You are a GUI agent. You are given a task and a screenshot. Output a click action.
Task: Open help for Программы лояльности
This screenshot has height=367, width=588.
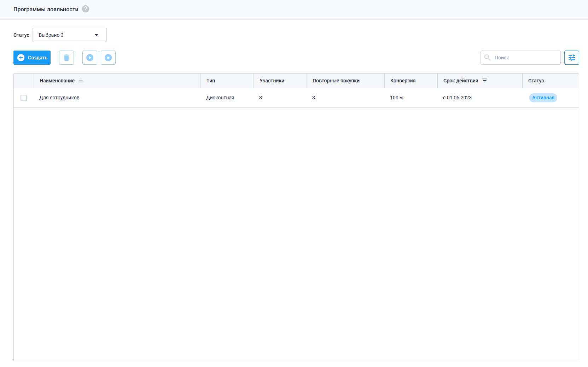(86, 9)
